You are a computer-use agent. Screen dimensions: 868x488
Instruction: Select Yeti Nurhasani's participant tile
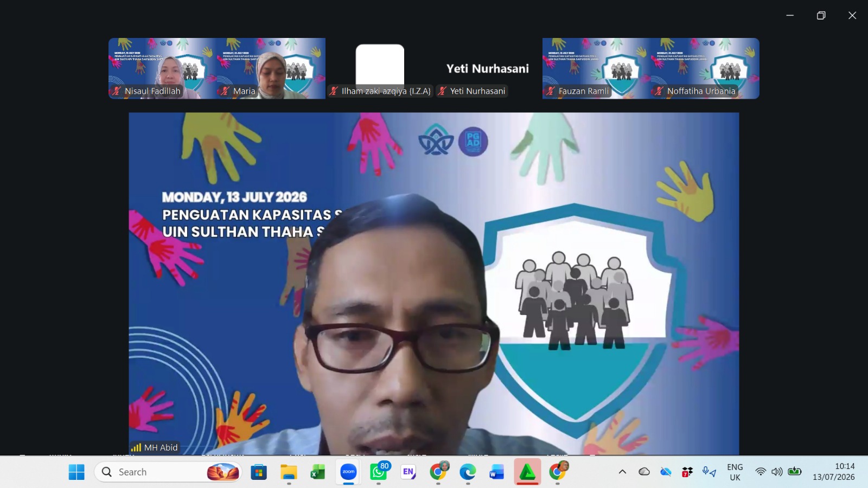488,68
